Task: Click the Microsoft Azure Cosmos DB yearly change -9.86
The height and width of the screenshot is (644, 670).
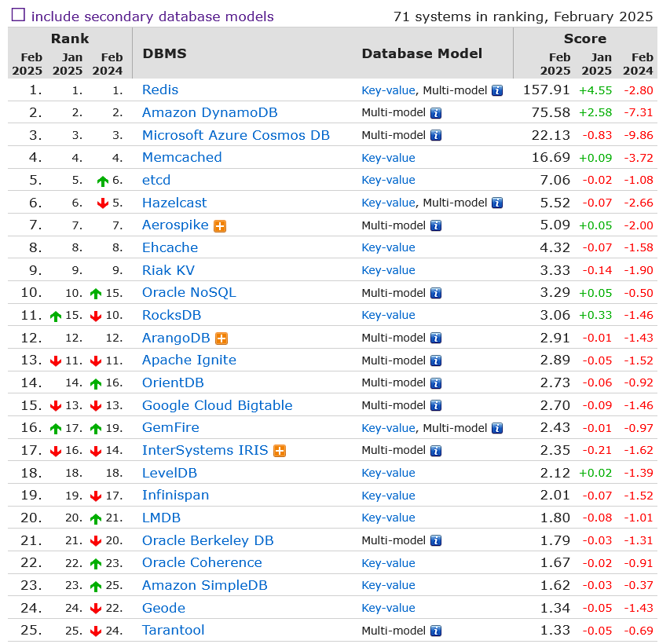Action: pyautogui.click(x=639, y=135)
